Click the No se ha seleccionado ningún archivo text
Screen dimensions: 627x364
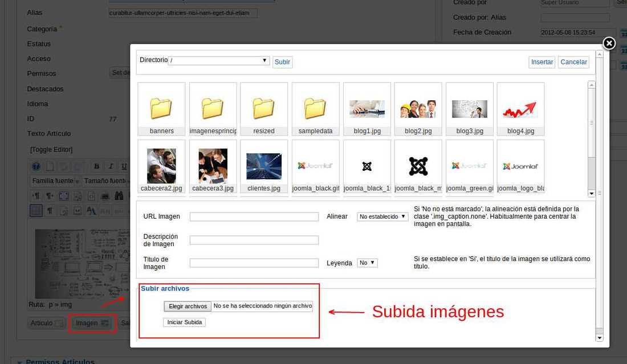pos(262,306)
